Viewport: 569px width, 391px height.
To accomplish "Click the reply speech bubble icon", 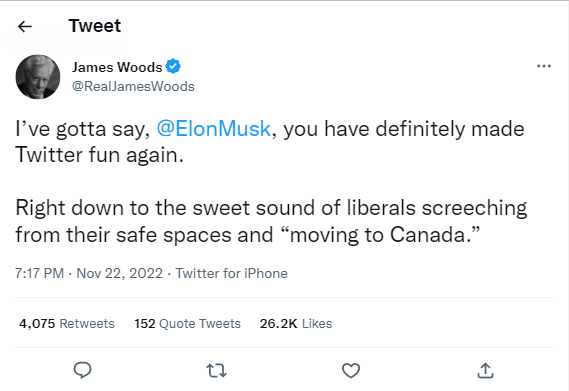I will click(x=82, y=370).
